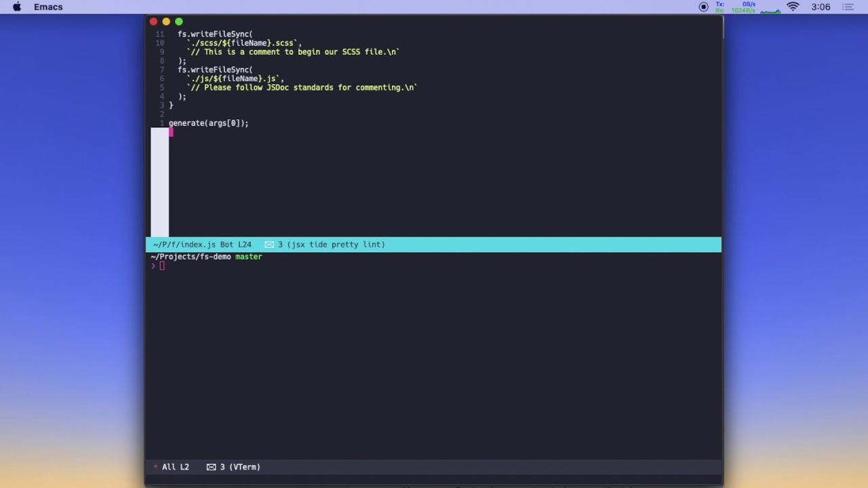Open the Notification Center list icon
Screen dimensions: 868x488
point(848,7)
